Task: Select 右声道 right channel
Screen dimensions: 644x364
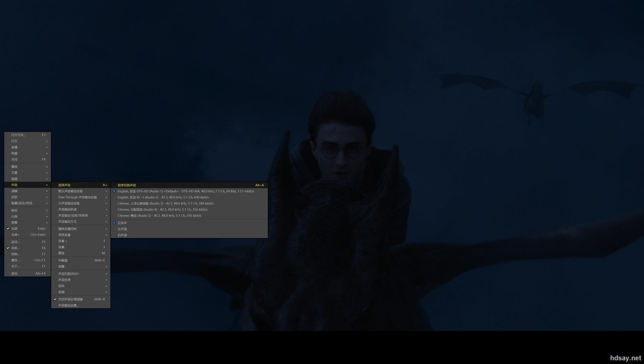Action: click(x=189, y=235)
